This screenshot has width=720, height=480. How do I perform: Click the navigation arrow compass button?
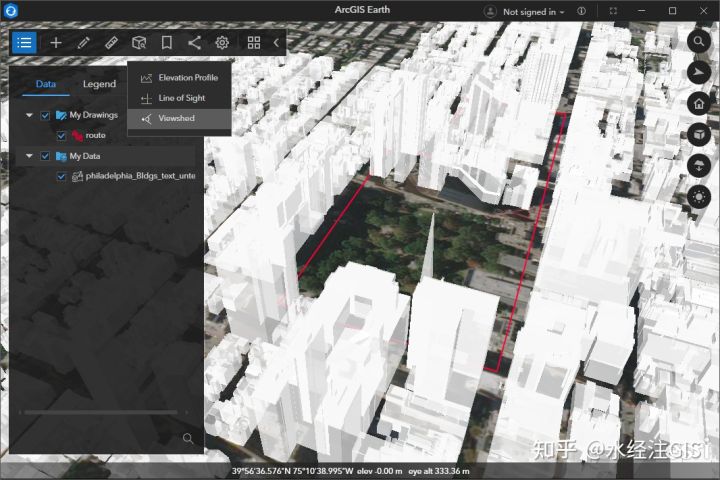tap(699, 72)
